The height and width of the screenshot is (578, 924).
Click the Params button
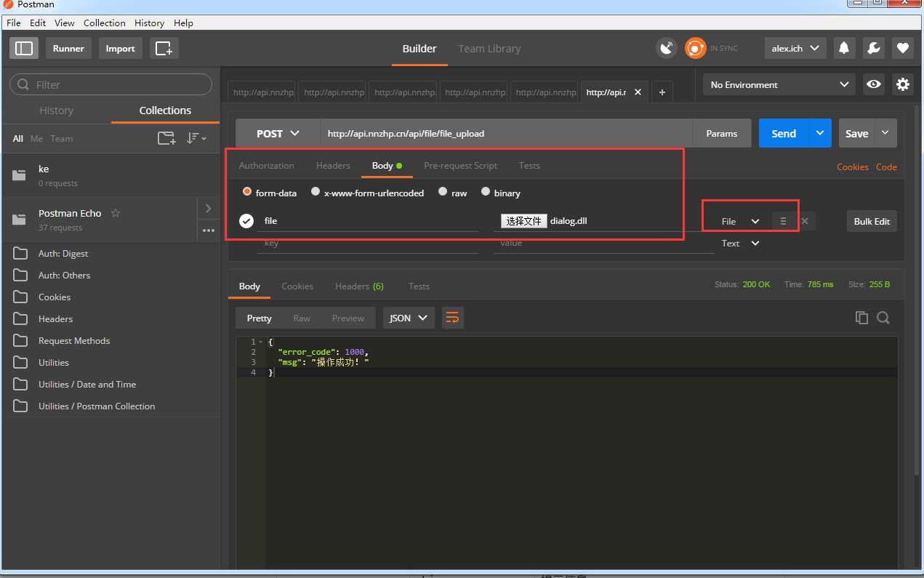722,134
